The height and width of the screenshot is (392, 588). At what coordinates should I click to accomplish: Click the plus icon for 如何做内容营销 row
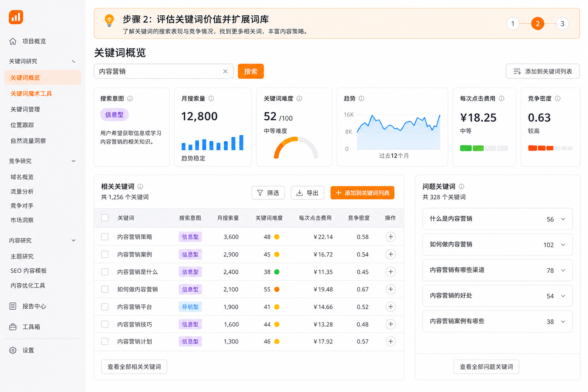[x=390, y=289]
